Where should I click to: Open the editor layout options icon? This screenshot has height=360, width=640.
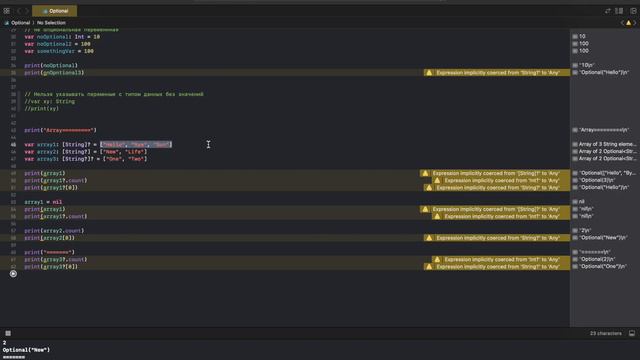click(x=619, y=11)
